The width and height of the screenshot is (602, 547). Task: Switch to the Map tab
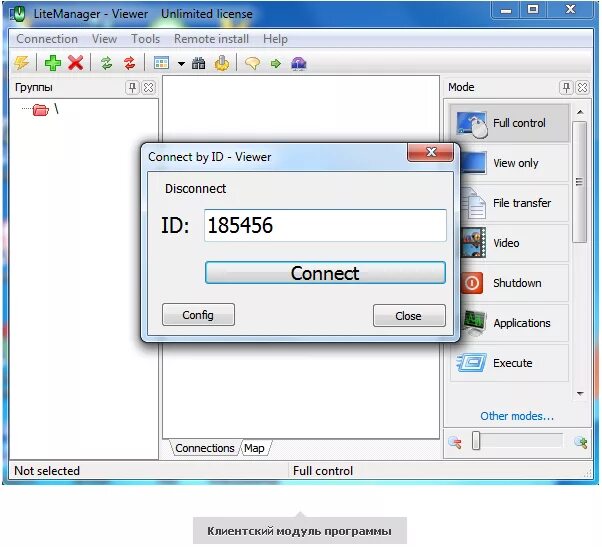pos(254,448)
